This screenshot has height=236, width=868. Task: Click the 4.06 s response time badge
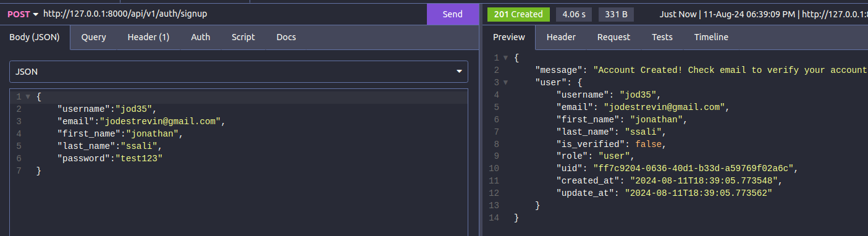pos(575,14)
